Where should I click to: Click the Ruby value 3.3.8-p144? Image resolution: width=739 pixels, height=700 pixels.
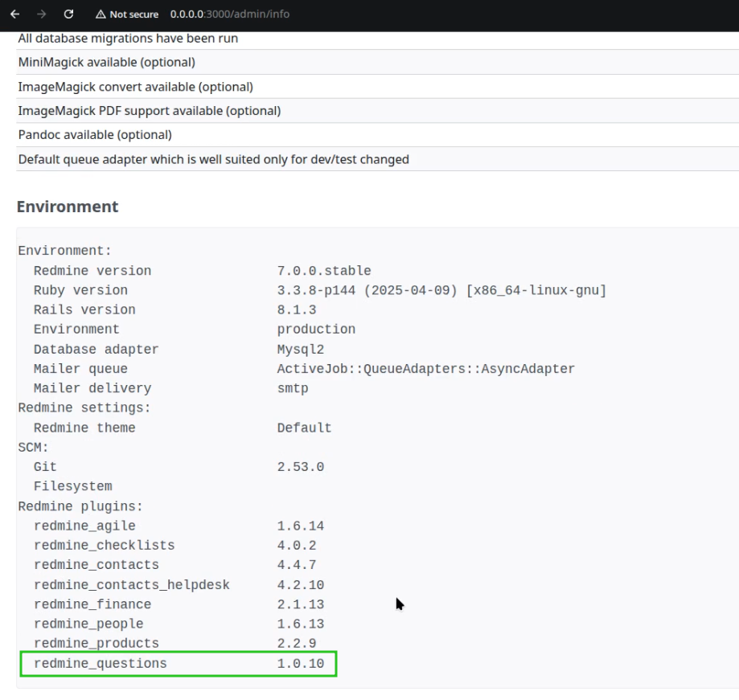click(x=316, y=290)
